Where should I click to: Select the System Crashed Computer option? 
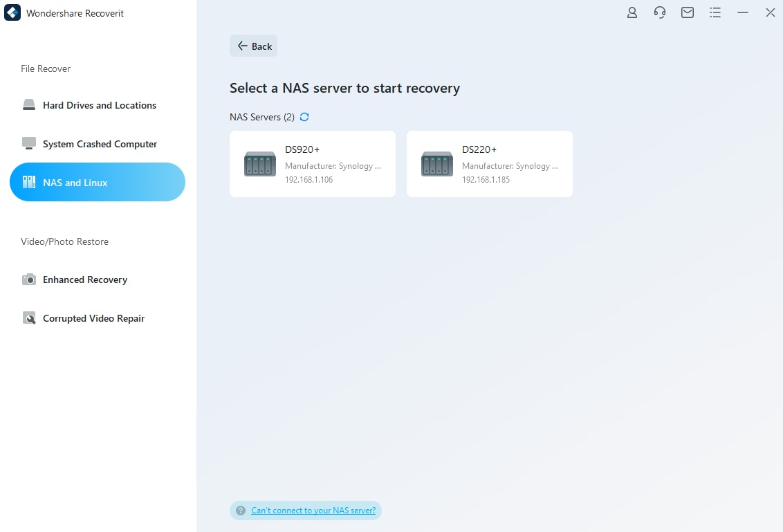point(99,144)
